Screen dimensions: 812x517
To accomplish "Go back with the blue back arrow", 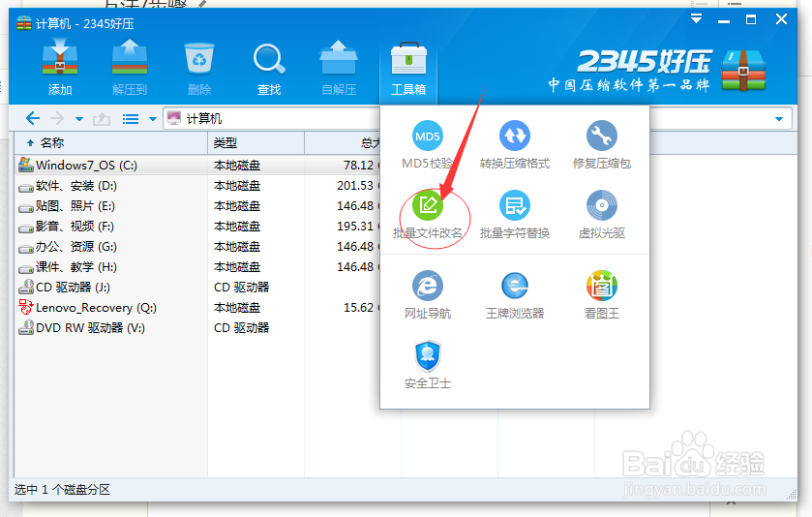I will (33, 119).
